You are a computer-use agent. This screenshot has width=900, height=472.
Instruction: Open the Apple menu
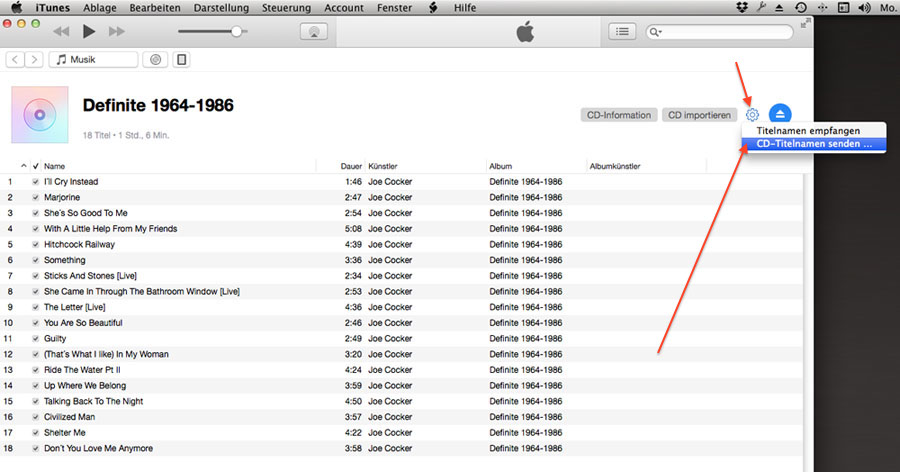(17, 7)
